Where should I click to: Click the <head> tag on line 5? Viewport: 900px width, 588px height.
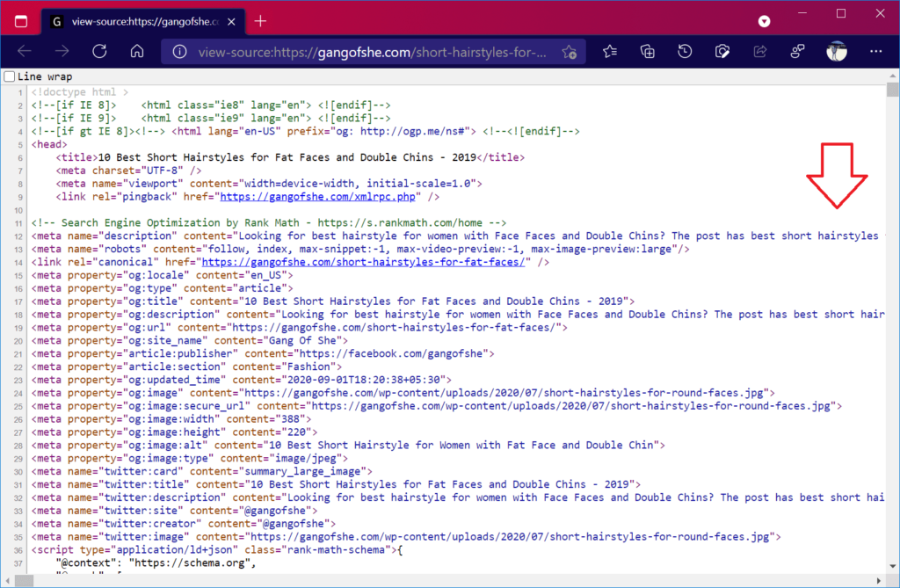pyautogui.click(x=49, y=144)
